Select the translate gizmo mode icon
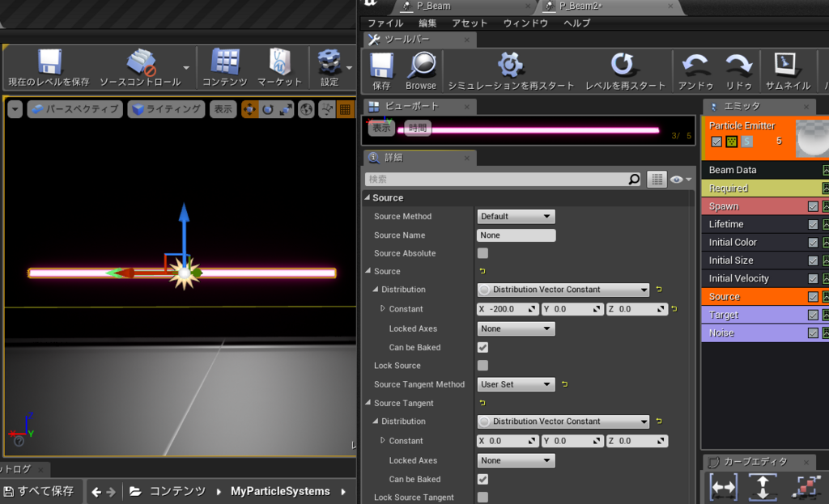Viewport: 829px width, 504px height. (249, 109)
